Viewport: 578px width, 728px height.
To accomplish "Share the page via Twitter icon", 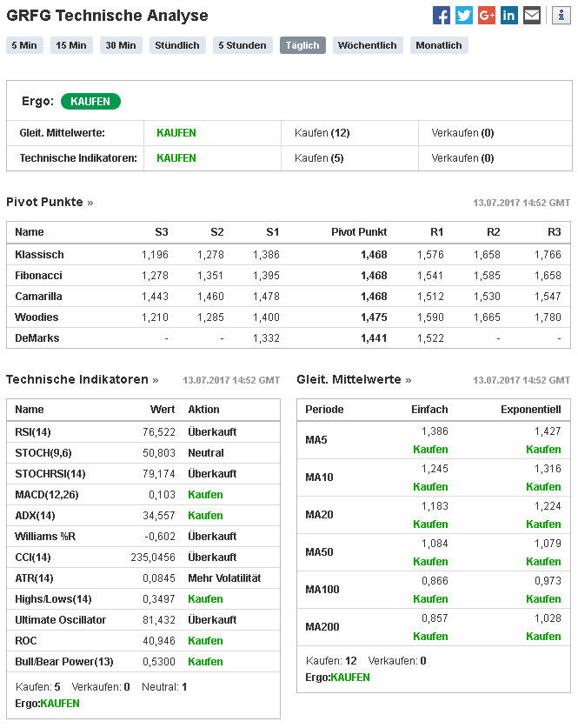I will coord(464,15).
